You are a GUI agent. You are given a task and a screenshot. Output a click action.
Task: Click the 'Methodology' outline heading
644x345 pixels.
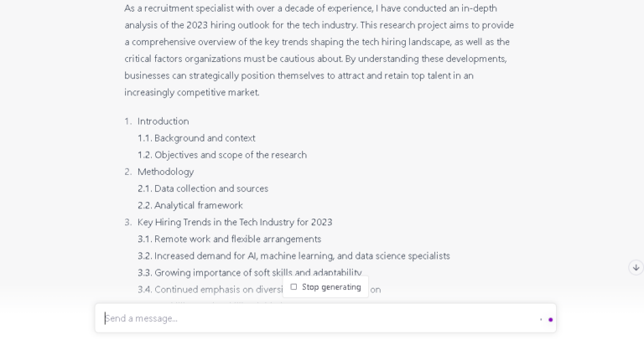(x=165, y=172)
